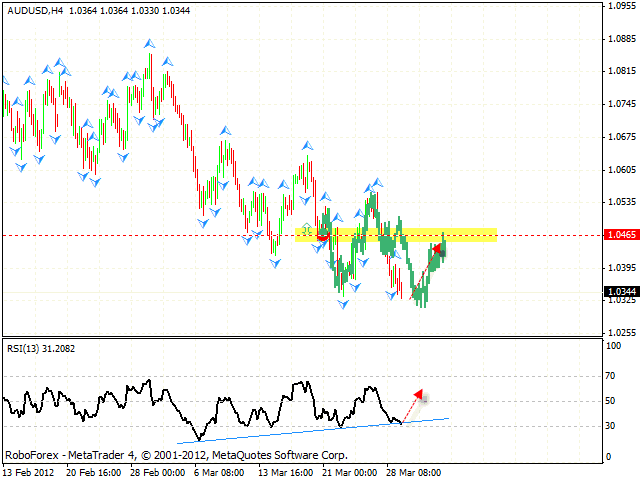Click the 1.0465 price level tag
Screen dimensions: 640x480
618,236
